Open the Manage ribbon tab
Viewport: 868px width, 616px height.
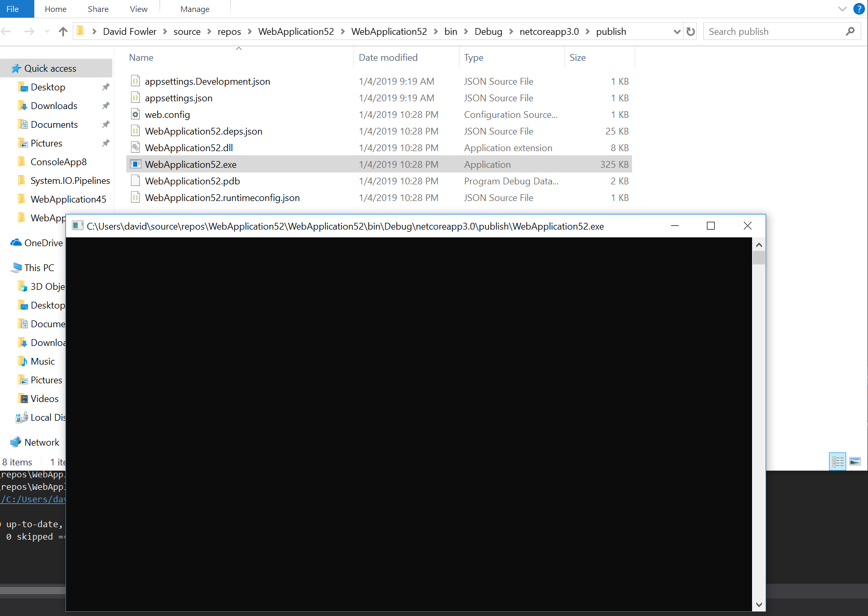194,8
